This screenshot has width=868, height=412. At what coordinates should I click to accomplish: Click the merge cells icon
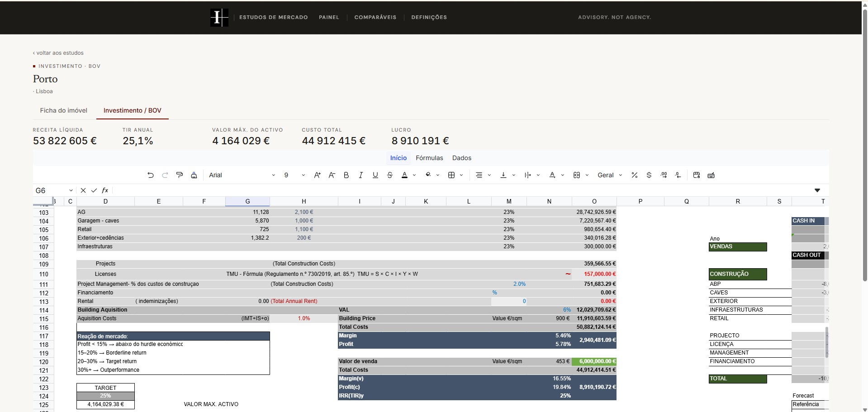(x=577, y=175)
